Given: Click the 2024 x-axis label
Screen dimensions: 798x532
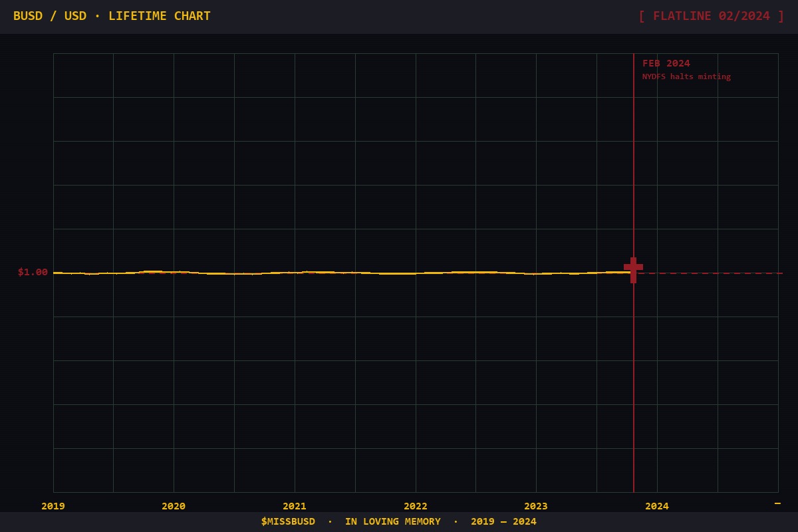Looking at the screenshot, I should [657, 506].
